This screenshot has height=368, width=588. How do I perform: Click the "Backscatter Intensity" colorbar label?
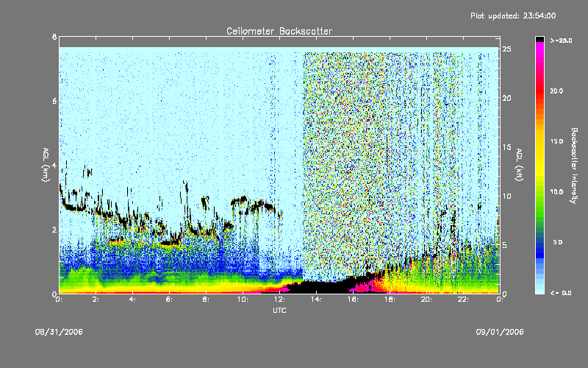click(x=574, y=166)
